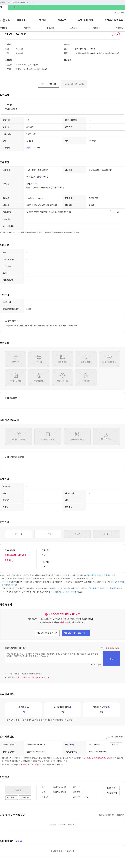
Task: Click 개인정보보호법 상세 보기 button
Action: pos(47,633)
